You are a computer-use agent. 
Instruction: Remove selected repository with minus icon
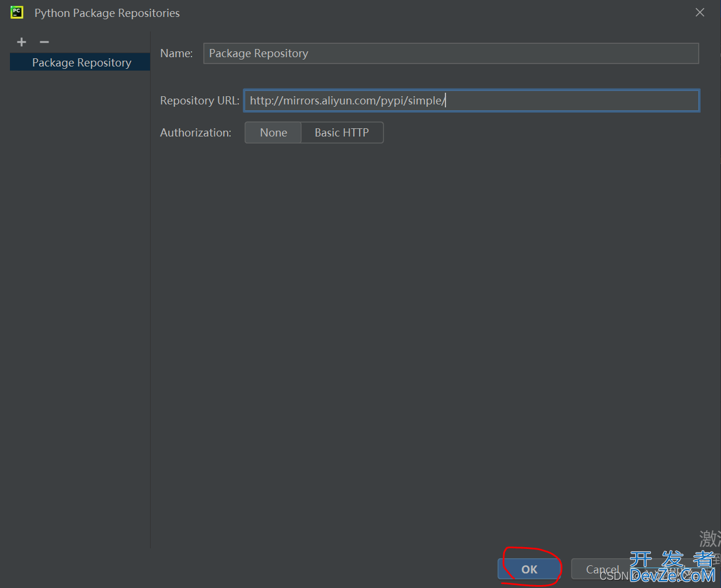44,42
